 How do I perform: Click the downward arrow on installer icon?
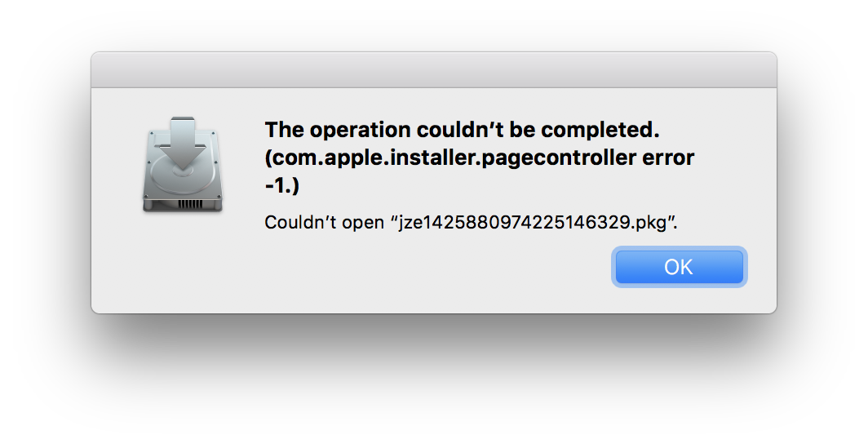click(x=183, y=142)
